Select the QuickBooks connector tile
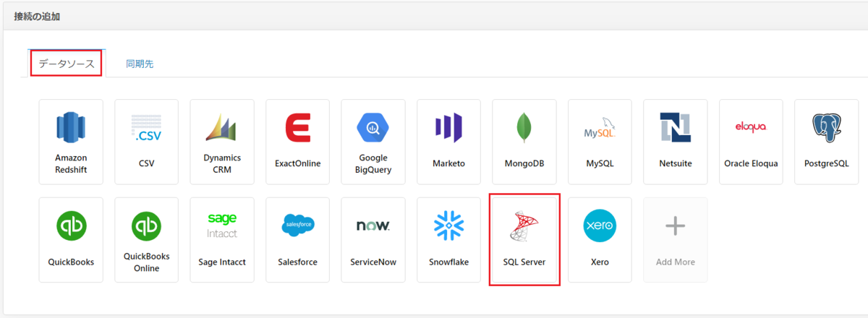868x318 pixels. click(71, 240)
